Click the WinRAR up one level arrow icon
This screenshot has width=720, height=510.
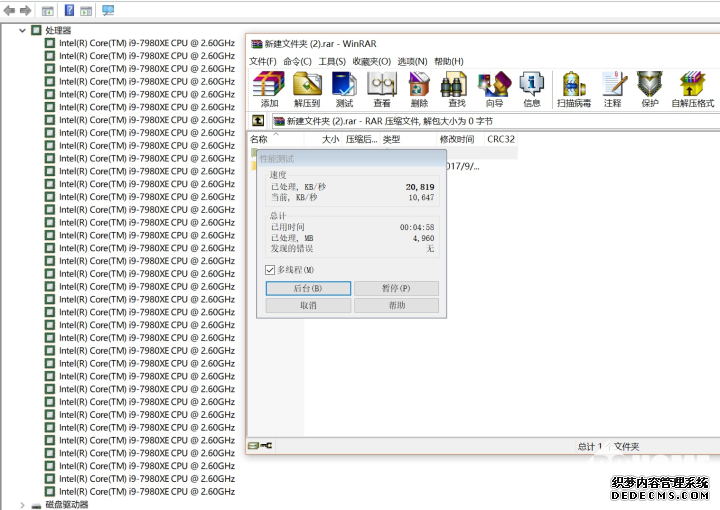[x=258, y=121]
